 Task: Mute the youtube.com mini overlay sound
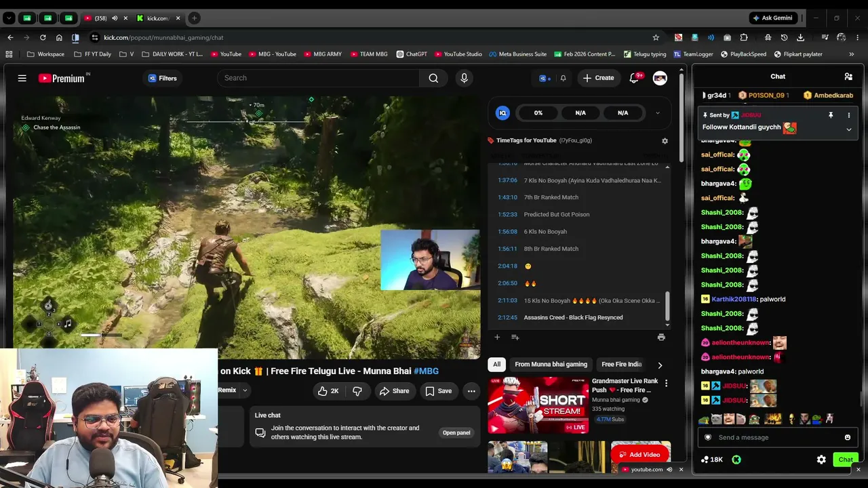click(669, 469)
